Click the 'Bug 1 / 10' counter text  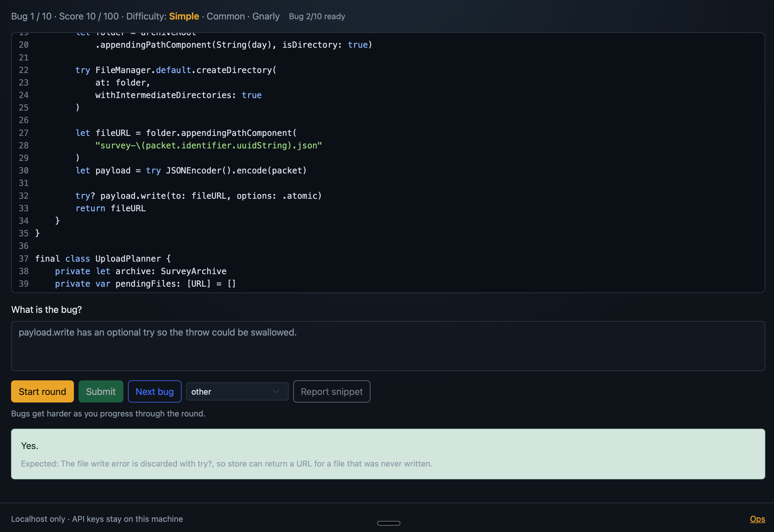[31, 16]
